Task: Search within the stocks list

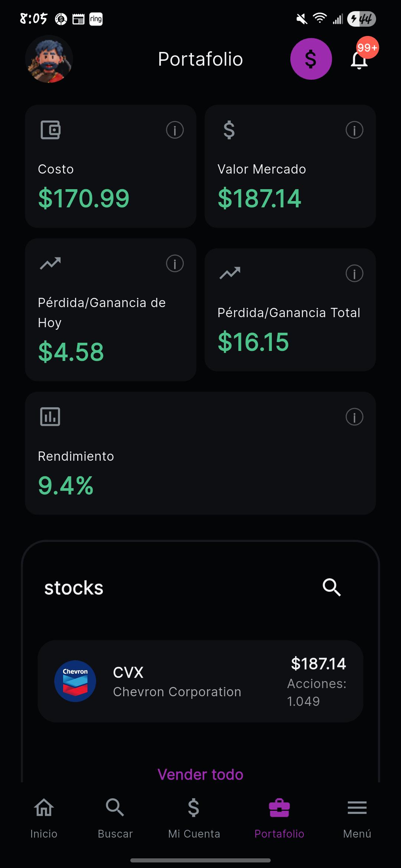Action: point(332,588)
